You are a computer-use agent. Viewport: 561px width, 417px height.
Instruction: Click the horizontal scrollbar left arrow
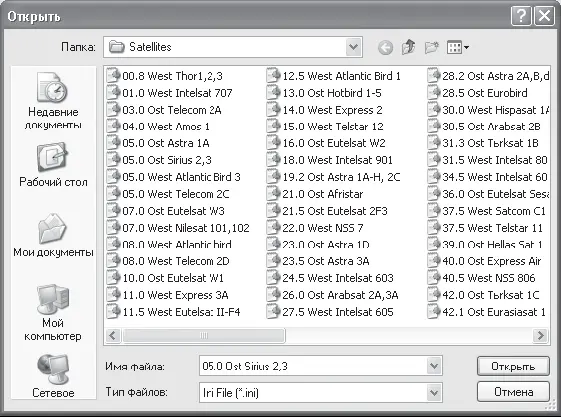pos(113,335)
